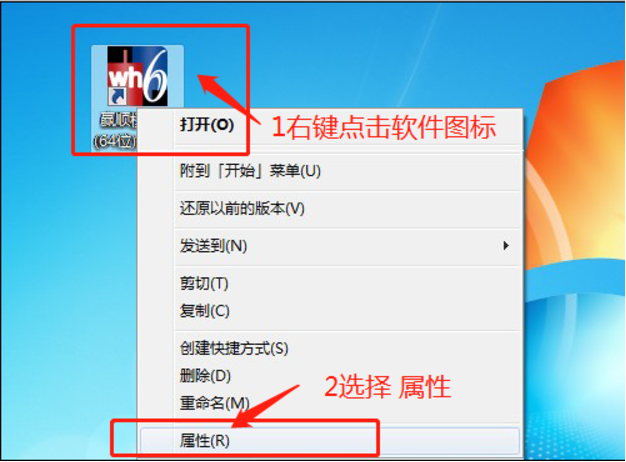Click the red annotation text 2选择 属性

[387, 387]
